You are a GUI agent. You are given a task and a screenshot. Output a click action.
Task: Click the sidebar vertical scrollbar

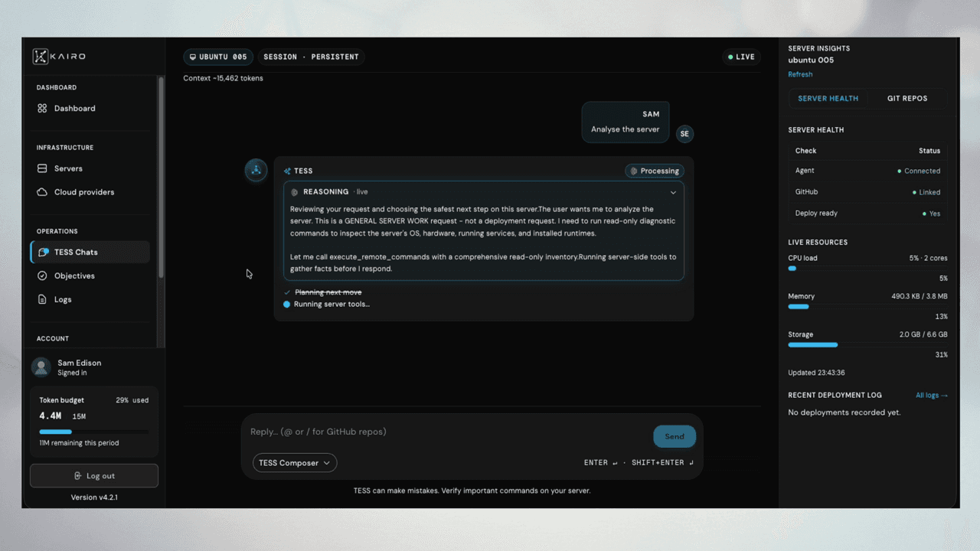(x=161, y=176)
